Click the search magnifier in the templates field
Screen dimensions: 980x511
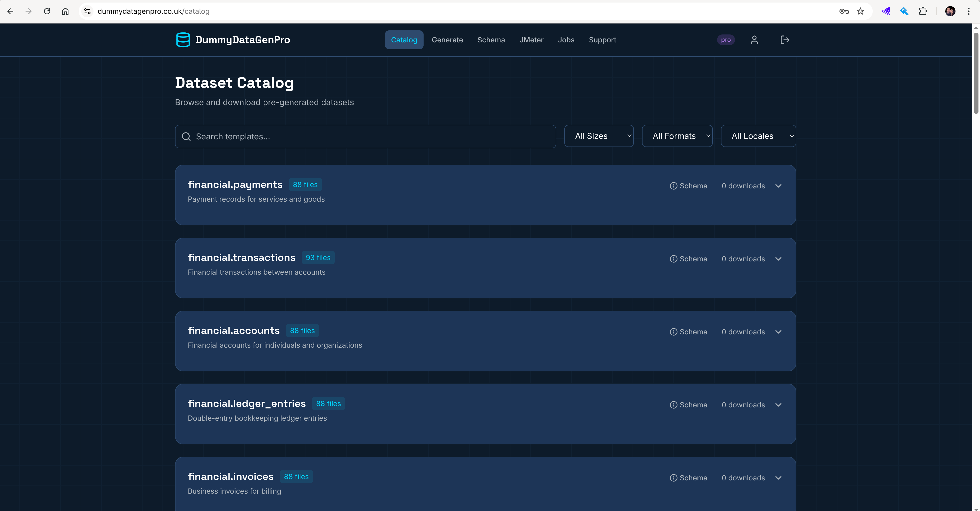pos(186,137)
